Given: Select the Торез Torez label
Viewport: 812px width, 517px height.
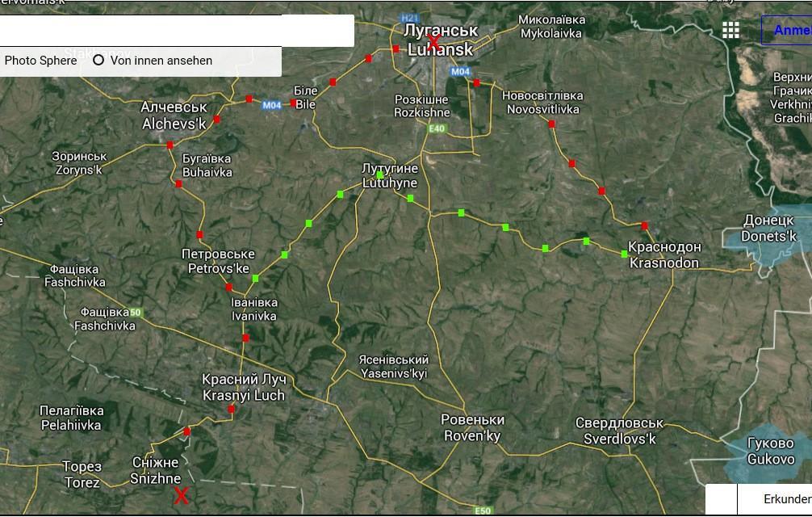Looking at the screenshot, I should (x=82, y=474).
